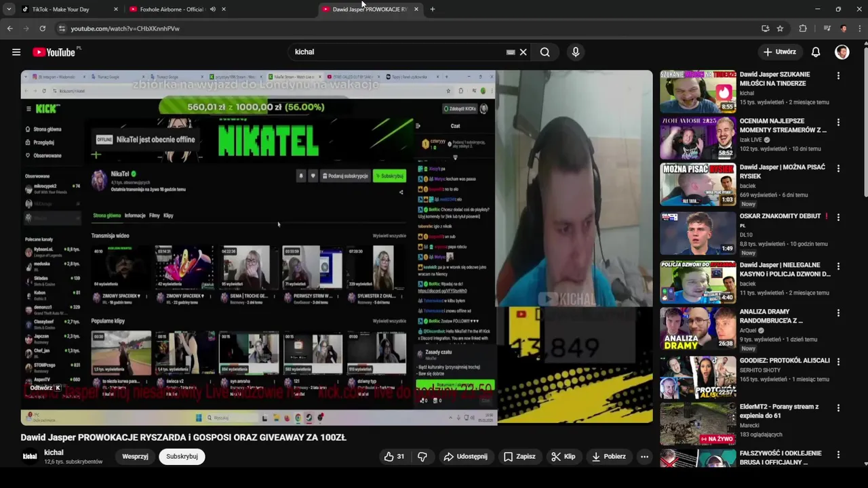This screenshot has width=868, height=488.
Task: Open NIELEGALNE KASYNO video thumbnail
Action: [x=698, y=282]
